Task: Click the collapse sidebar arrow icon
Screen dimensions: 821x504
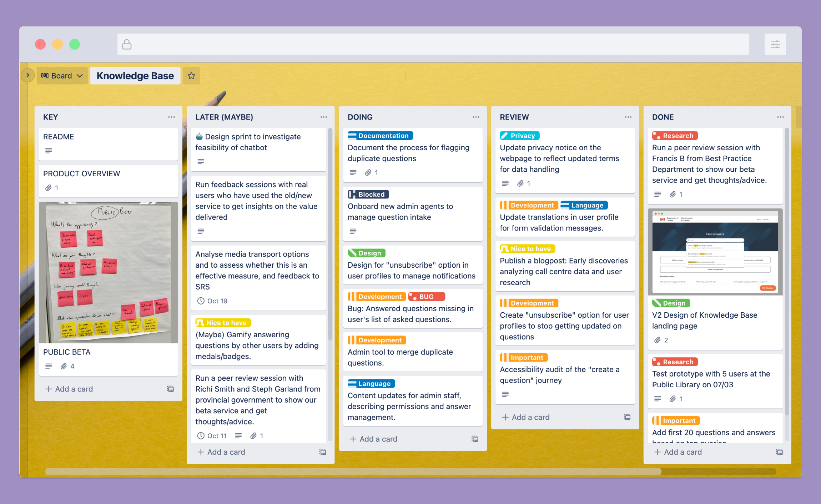Action: pos(27,75)
